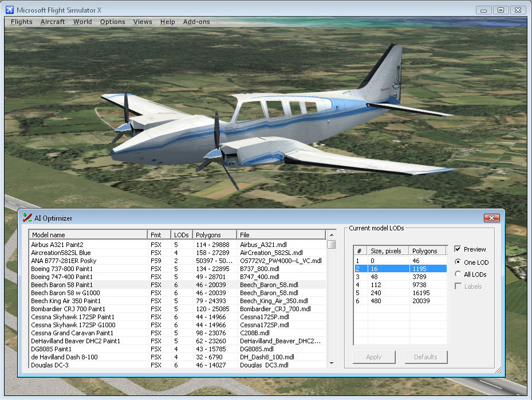The image size is (532, 400).
Task: Maximize the Flight Simulator X window
Action: tap(501, 10)
